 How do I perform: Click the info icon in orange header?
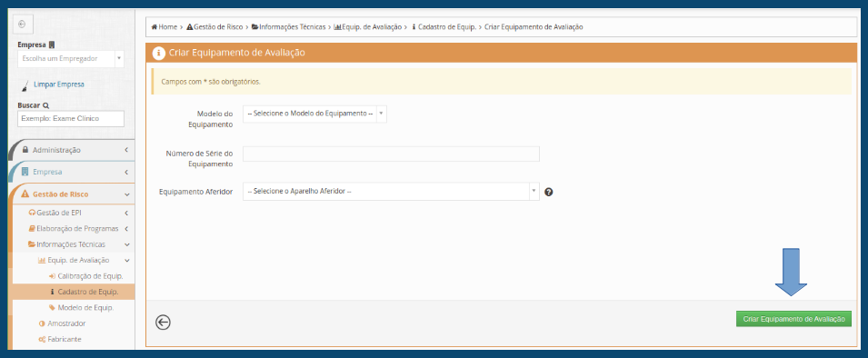pos(158,53)
